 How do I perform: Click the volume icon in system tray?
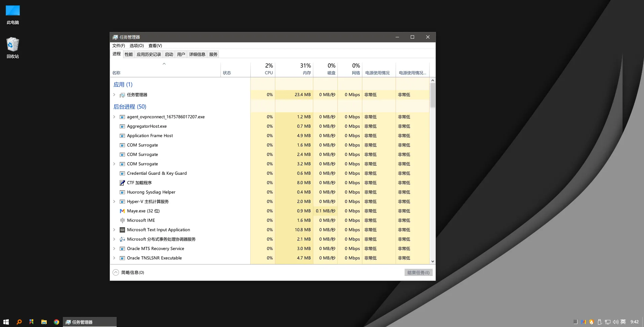click(x=615, y=322)
